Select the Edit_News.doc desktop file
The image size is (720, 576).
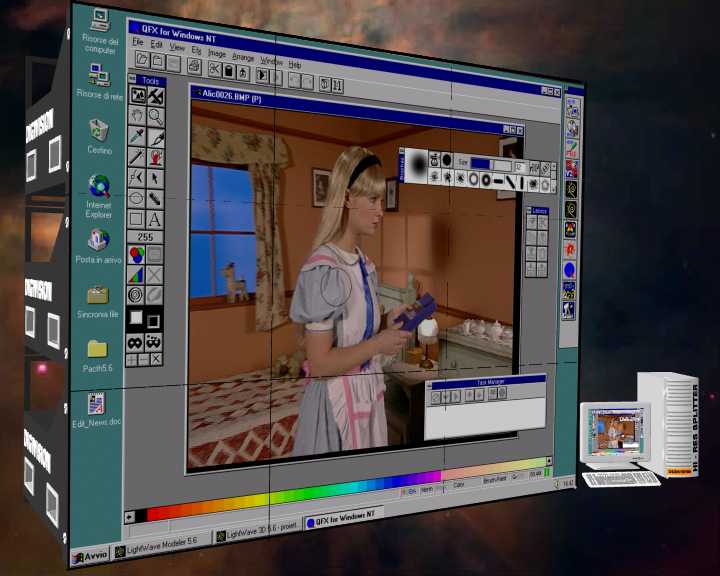pos(96,410)
